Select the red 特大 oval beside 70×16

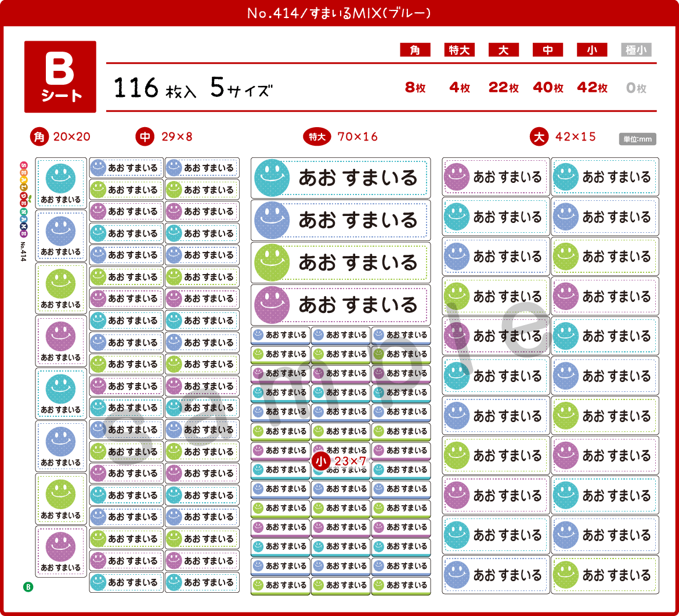317,137
